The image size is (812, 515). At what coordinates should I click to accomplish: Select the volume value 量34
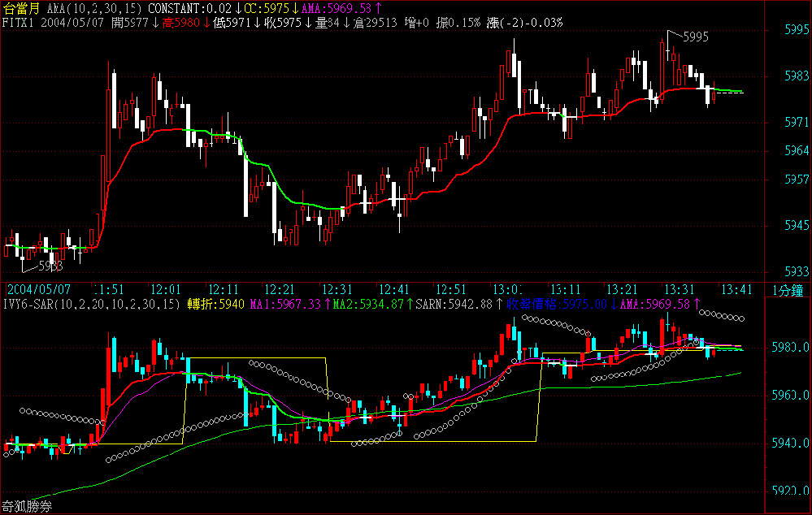point(328,22)
